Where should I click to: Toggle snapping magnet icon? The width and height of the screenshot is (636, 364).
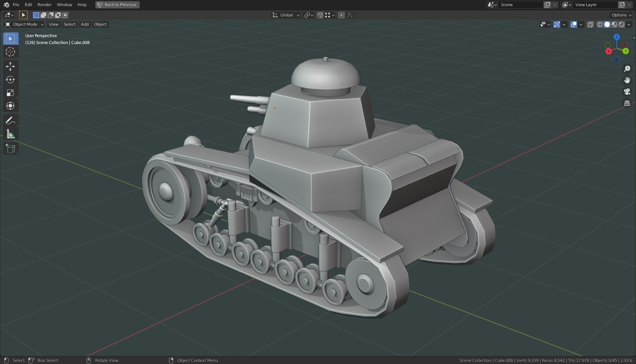tap(320, 15)
